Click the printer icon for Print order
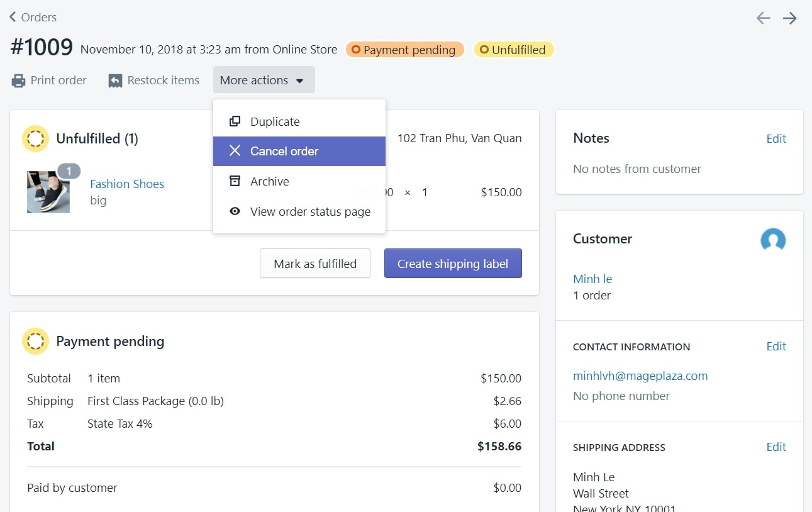This screenshot has height=512, width=812. (19, 81)
